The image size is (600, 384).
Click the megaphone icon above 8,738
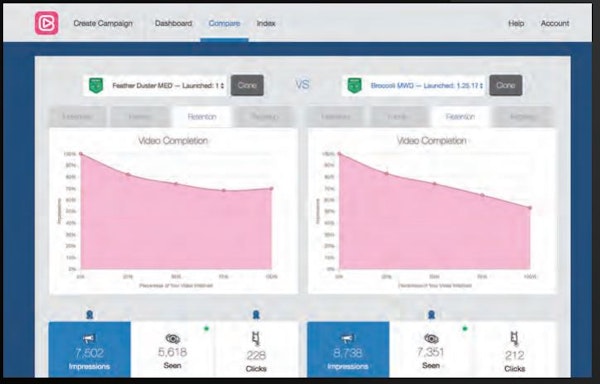tap(347, 338)
